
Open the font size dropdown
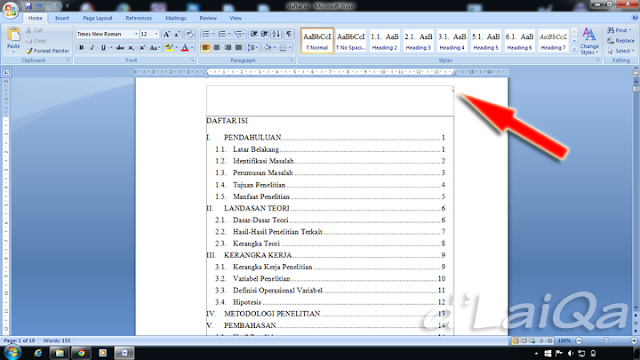click(x=156, y=34)
